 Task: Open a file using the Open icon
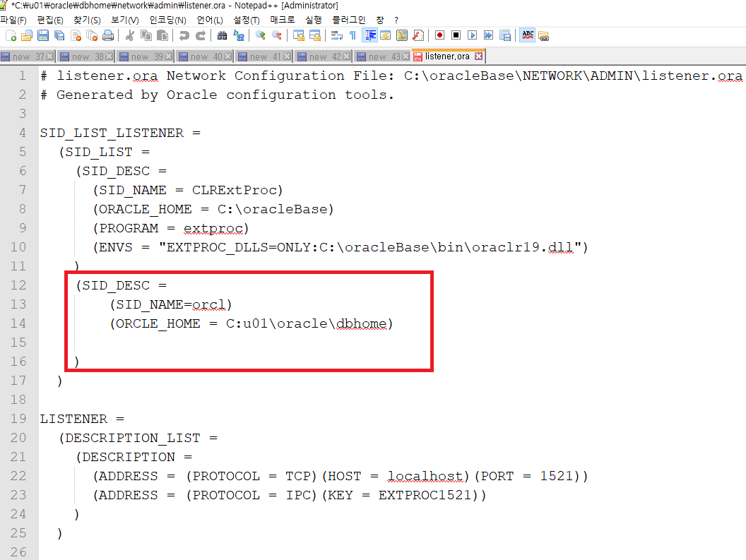tap(26, 35)
